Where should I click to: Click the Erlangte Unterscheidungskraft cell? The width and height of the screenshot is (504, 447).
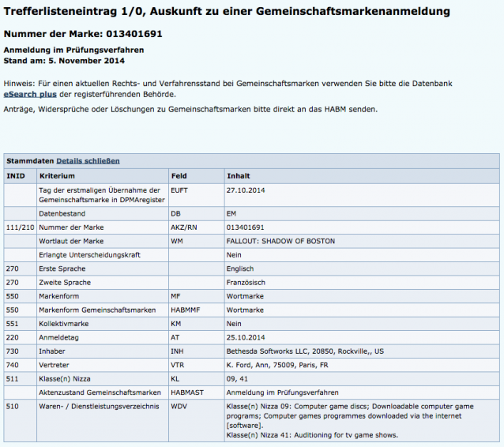pos(103,255)
